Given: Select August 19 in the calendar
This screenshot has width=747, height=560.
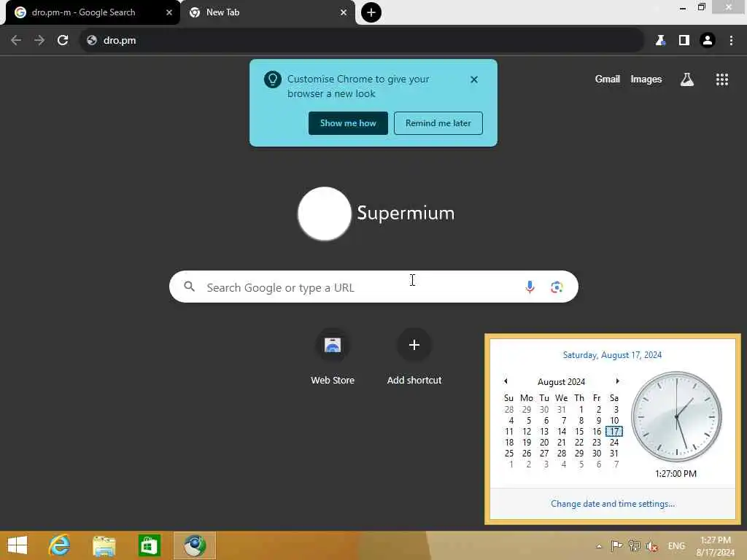Looking at the screenshot, I should 527,443.
